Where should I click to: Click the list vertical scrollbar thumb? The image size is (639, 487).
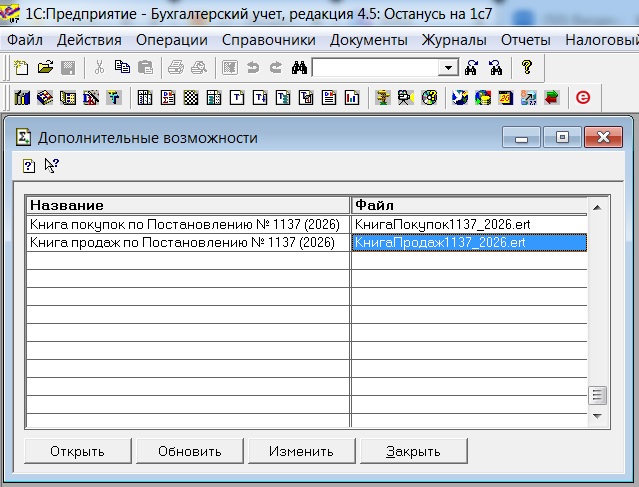(597, 395)
